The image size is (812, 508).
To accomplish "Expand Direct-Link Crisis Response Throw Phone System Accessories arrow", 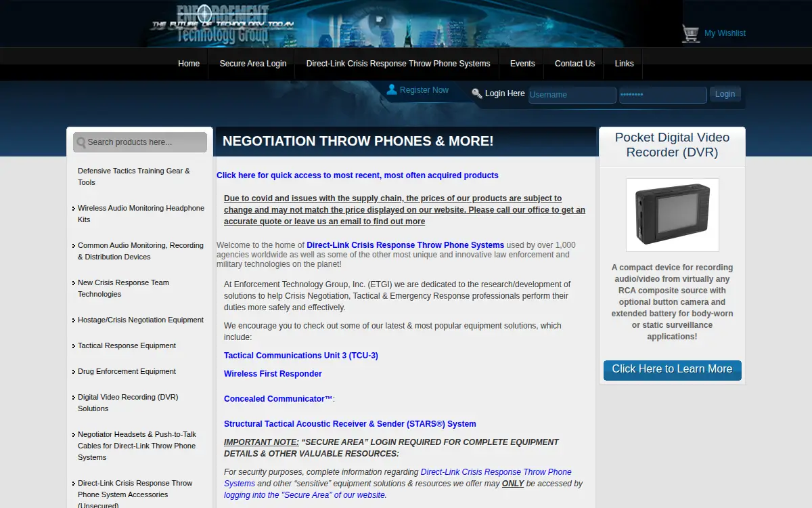I will click(73, 484).
